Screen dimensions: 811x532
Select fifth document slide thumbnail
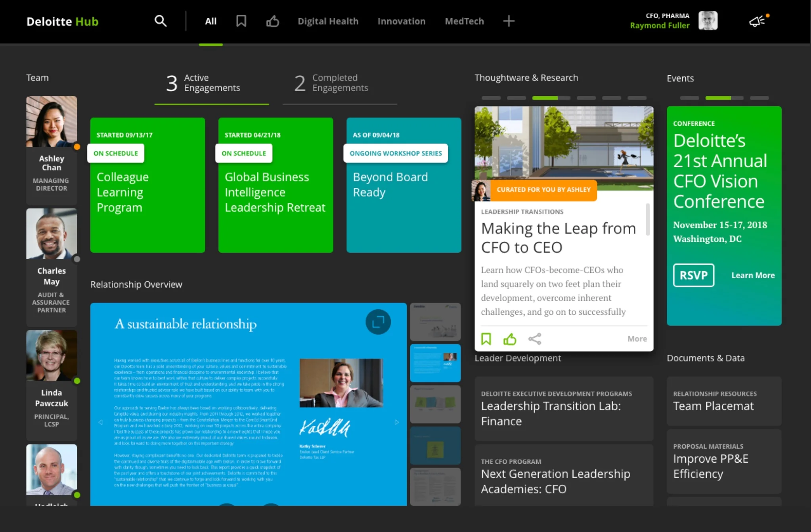pos(435,487)
